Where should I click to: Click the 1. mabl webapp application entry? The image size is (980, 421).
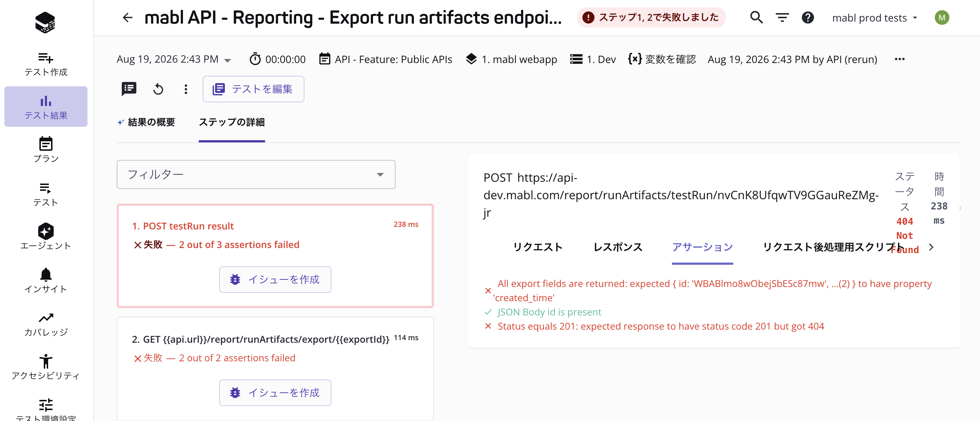click(x=511, y=59)
